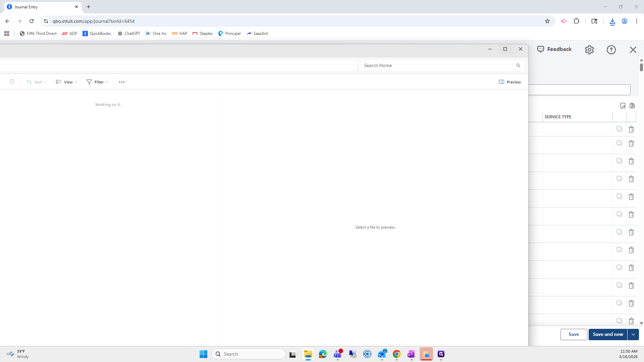
Task: Click the search magnifier in Search Home box
Action: (x=518, y=65)
